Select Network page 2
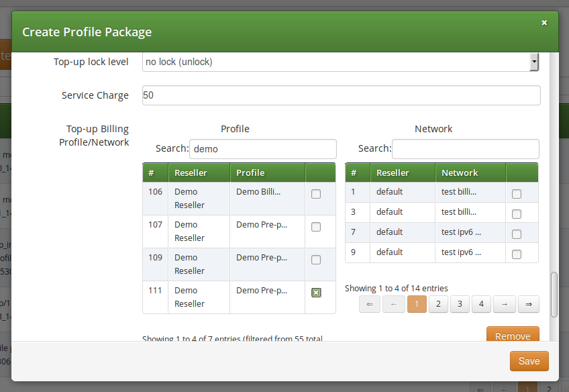Viewport: 569px width, 392px height. 438,304
